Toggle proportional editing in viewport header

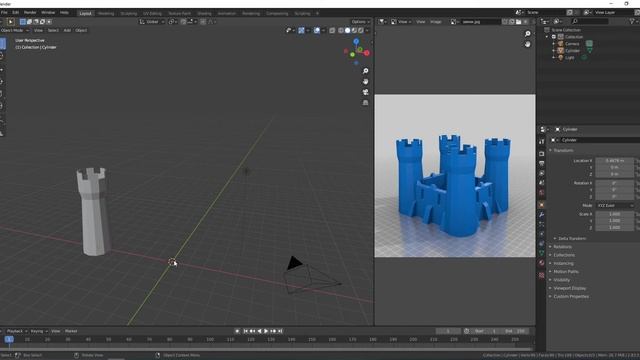[203, 22]
